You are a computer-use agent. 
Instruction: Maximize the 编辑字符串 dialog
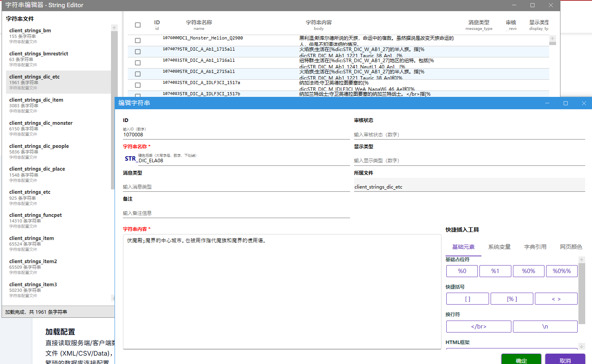[x=566, y=103]
